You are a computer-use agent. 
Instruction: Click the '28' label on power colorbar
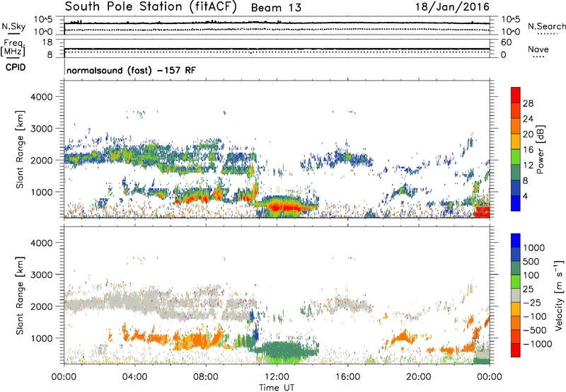click(x=528, y=103)
